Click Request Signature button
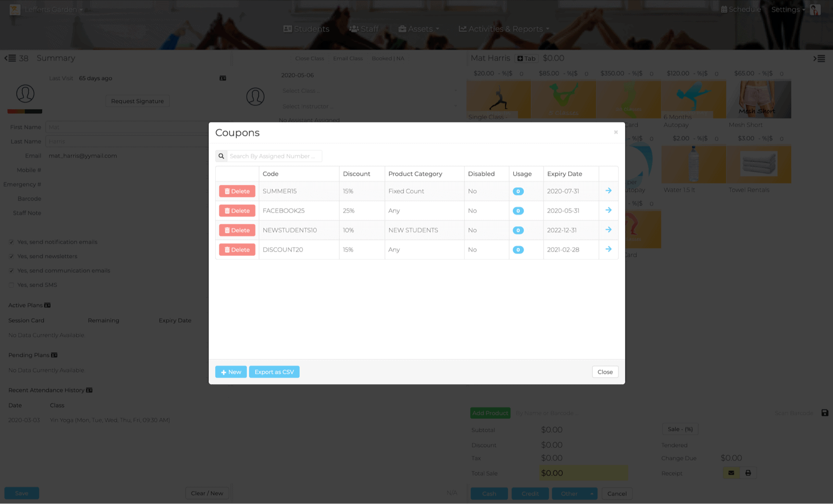The image size is (833, 504). [x=137, y=101]
